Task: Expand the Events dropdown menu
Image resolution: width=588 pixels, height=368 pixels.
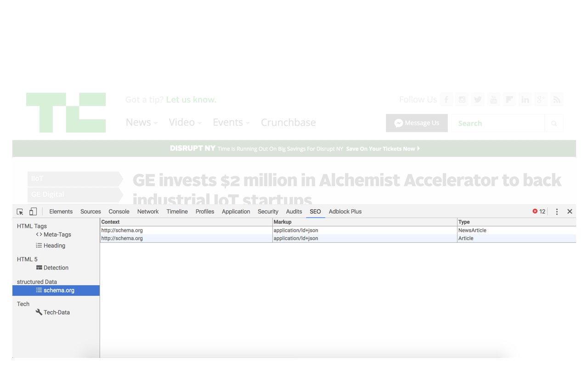Action: [x=231, y=122]
